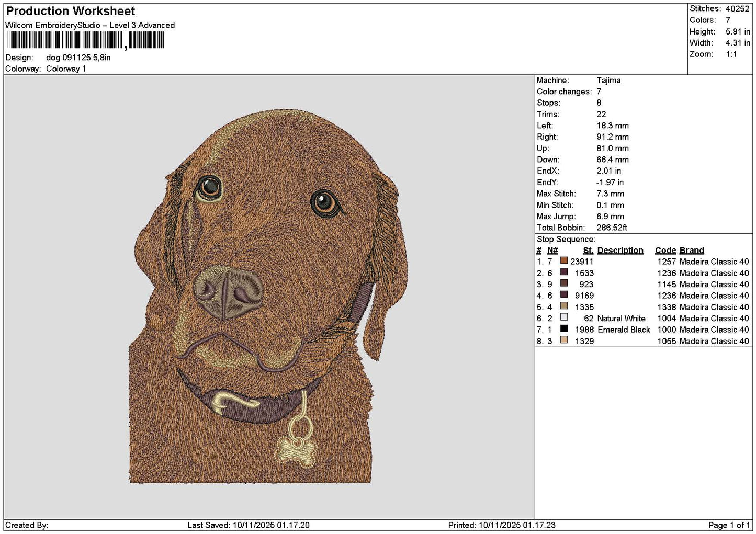Click the 'Stop Sequence:' heading
Viewport: 756px width, 534px height.
tap(566, 240)
